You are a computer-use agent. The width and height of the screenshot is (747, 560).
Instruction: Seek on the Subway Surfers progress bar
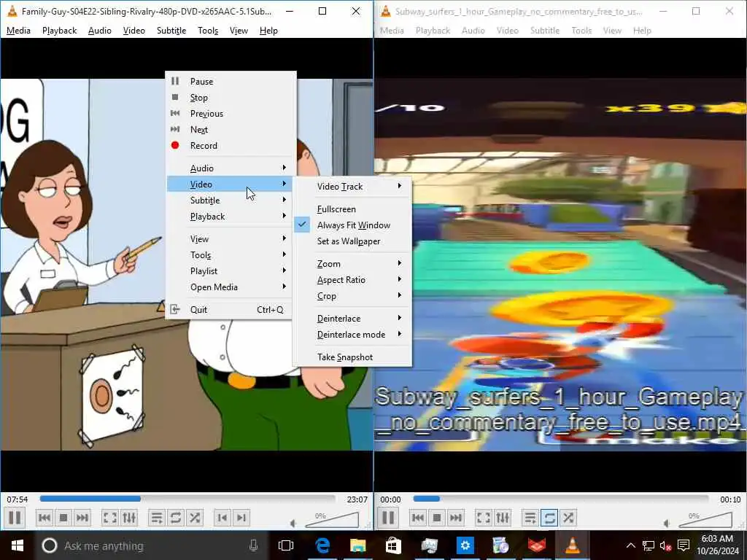pyautogui.click(x=561, y=499)
